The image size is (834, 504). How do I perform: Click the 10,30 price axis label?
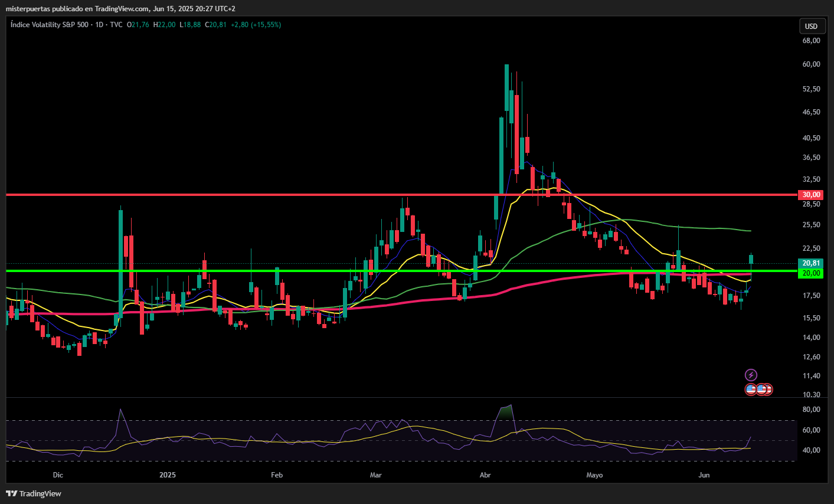click(812, 395)
